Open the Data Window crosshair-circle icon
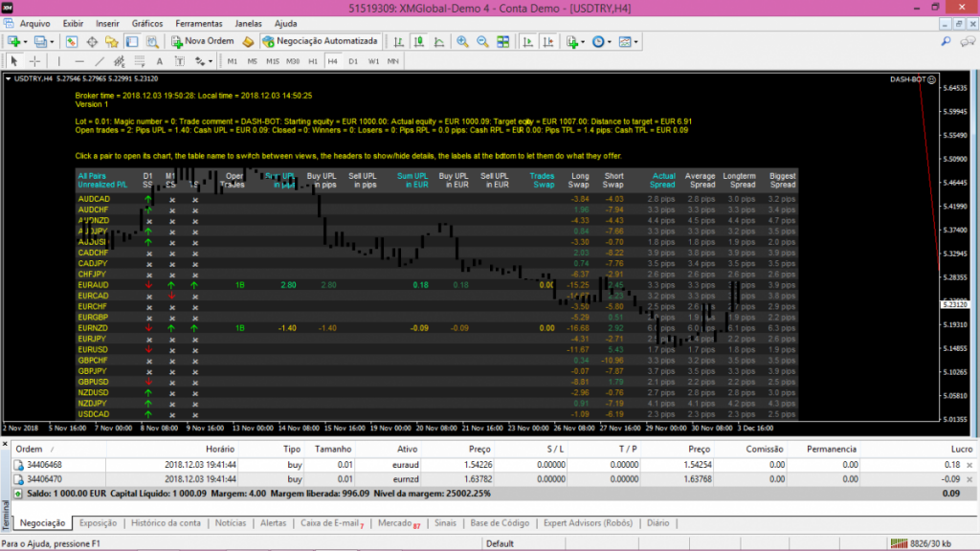The width and height of the screenshot is (980, 551). (x=92, y=41)
